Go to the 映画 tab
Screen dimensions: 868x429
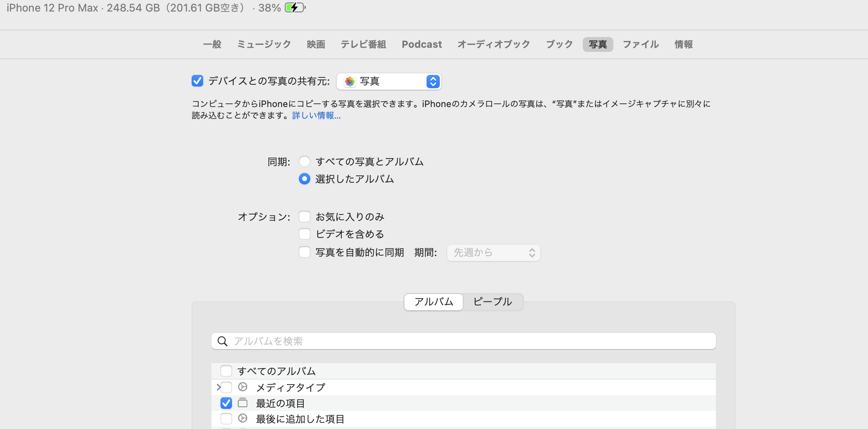pyautogui.click(x=316, y=44)
